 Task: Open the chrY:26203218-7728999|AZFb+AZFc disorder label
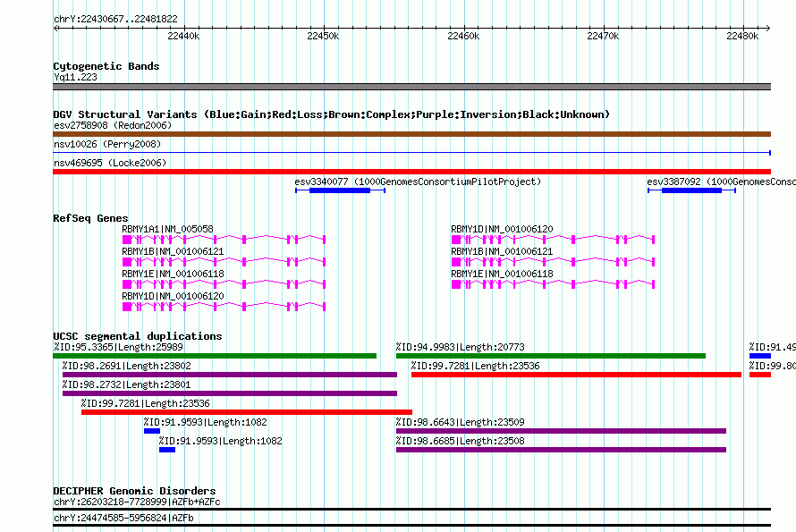(137, 502)
